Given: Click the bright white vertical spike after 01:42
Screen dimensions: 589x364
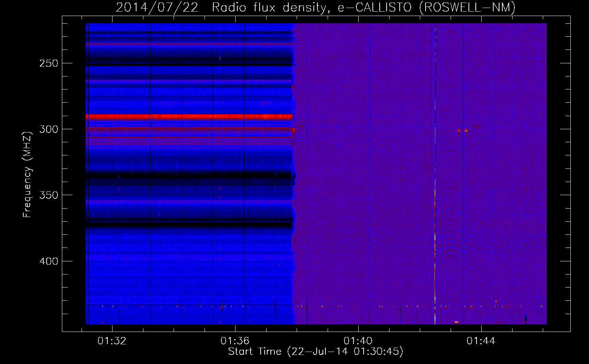Looking at the screenshot, I should click(435, 174).
